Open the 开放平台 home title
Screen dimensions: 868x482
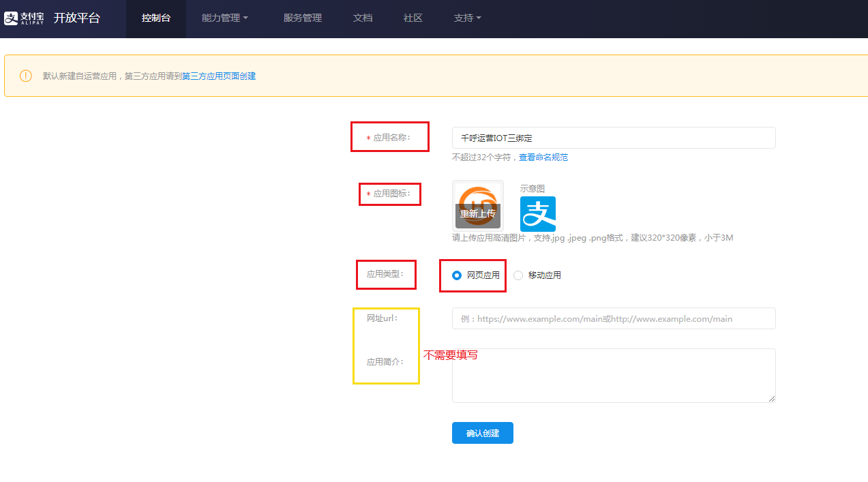(x=77, y=18)
